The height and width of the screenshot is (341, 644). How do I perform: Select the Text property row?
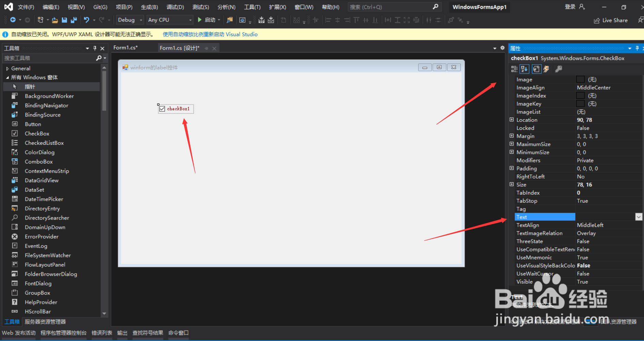(545, 217)
